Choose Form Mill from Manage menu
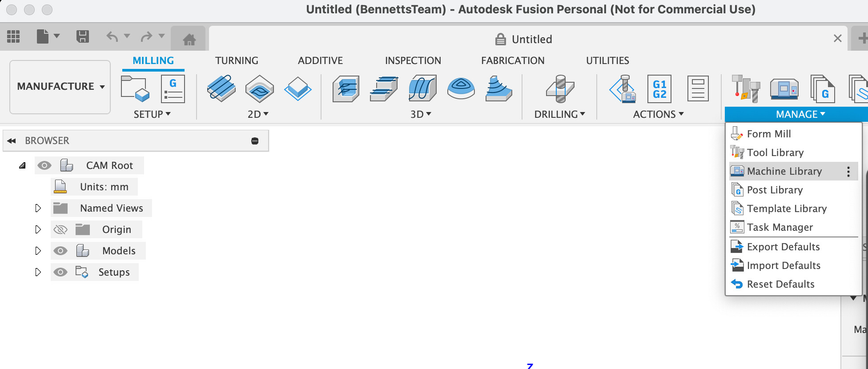Screen dimensions: 868x369 (x=793, y=134)
